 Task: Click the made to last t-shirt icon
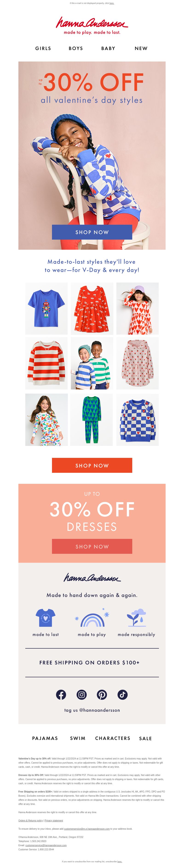coord(46,617)
